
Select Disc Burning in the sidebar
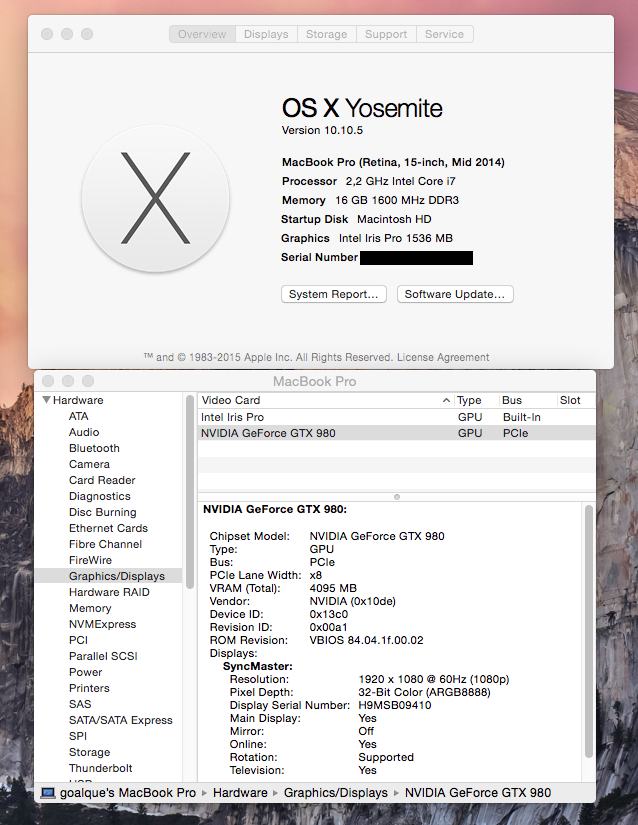point(103,512)
